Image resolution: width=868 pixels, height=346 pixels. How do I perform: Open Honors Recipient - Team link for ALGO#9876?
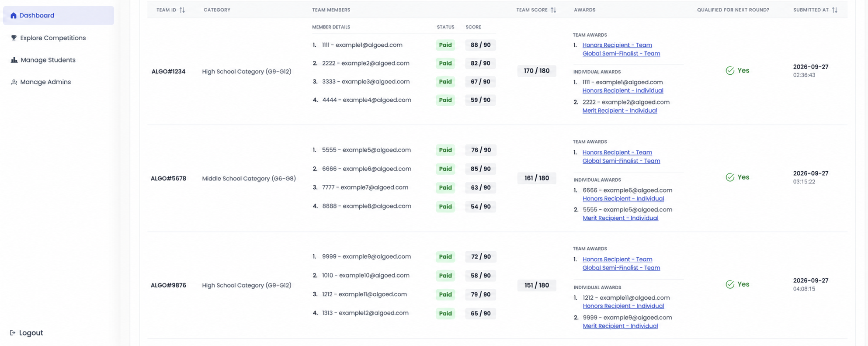(617, 259)
